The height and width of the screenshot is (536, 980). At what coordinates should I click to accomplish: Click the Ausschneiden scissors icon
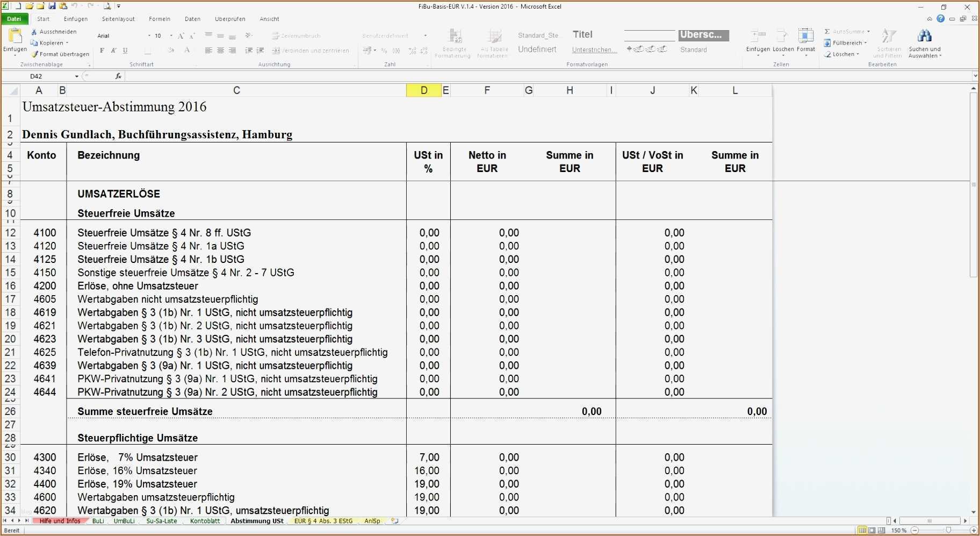(x=34, y=32)
